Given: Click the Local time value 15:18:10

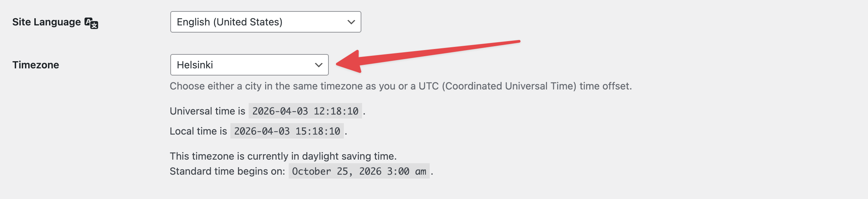Looking at the screenshot, I should click(x=287, y=131).
